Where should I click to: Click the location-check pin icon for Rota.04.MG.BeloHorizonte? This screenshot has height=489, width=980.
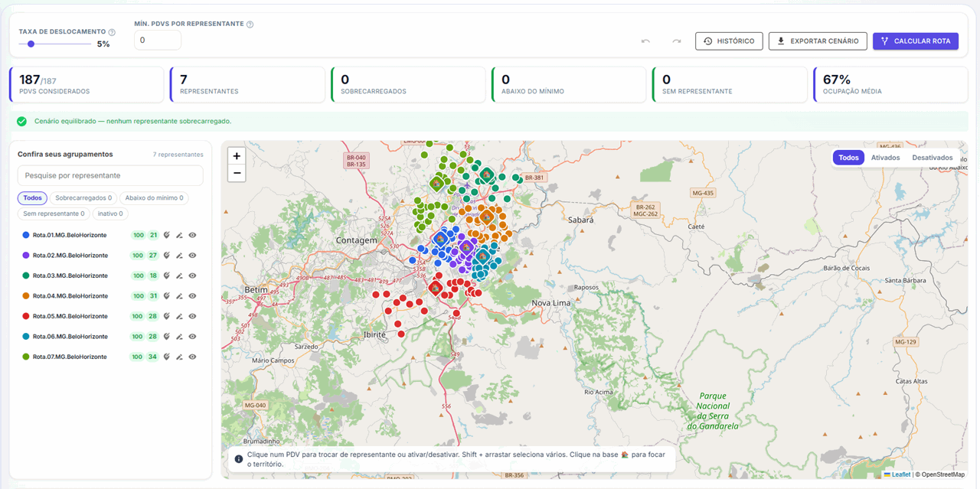tap(167, 296)
